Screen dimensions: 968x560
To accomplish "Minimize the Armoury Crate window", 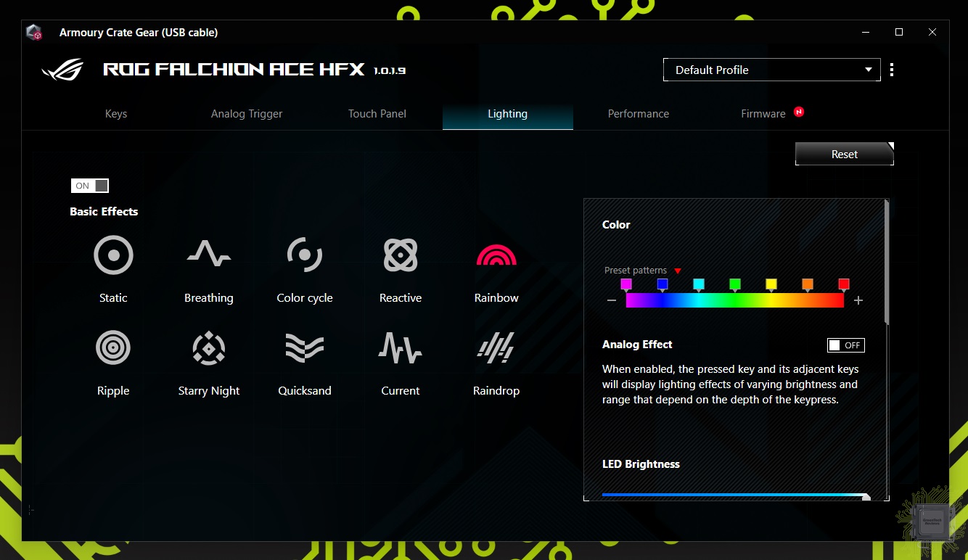I will [x=866, y=33].
